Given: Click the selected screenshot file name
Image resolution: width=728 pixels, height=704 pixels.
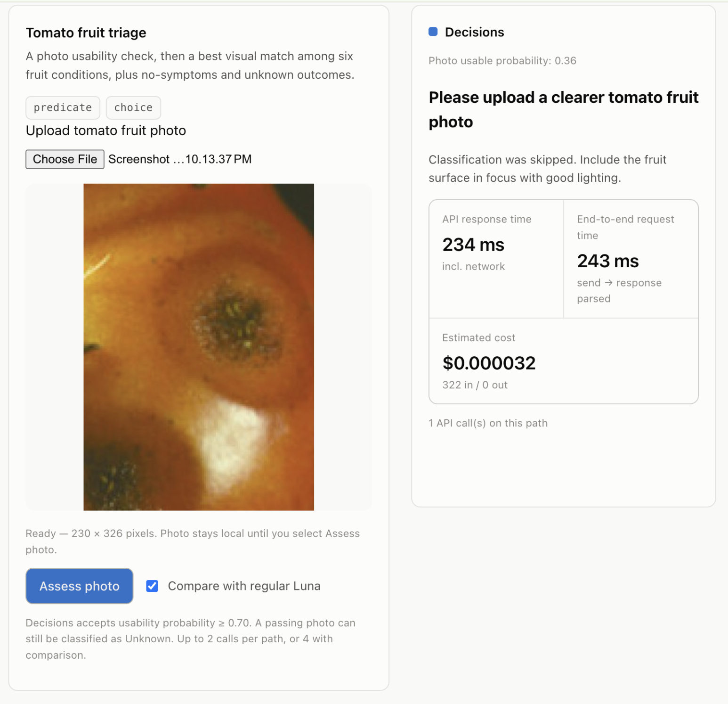Looking at the screenshot, I should point(180,159).
